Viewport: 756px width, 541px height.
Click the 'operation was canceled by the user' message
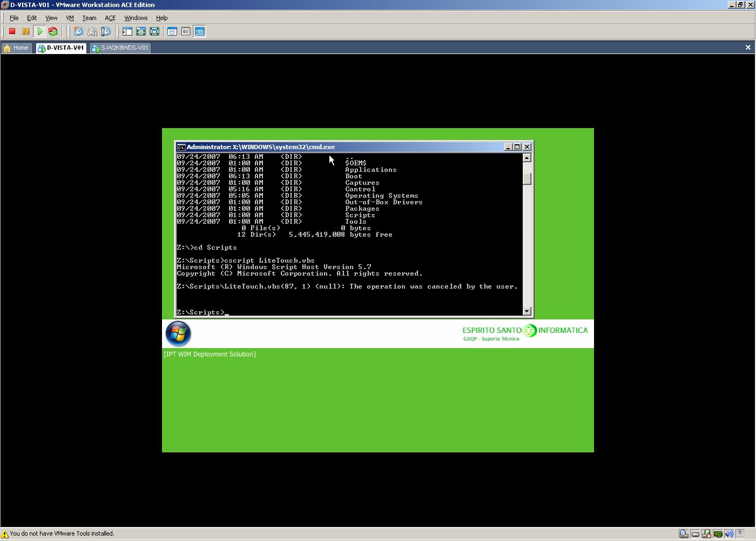click(434, 286)
